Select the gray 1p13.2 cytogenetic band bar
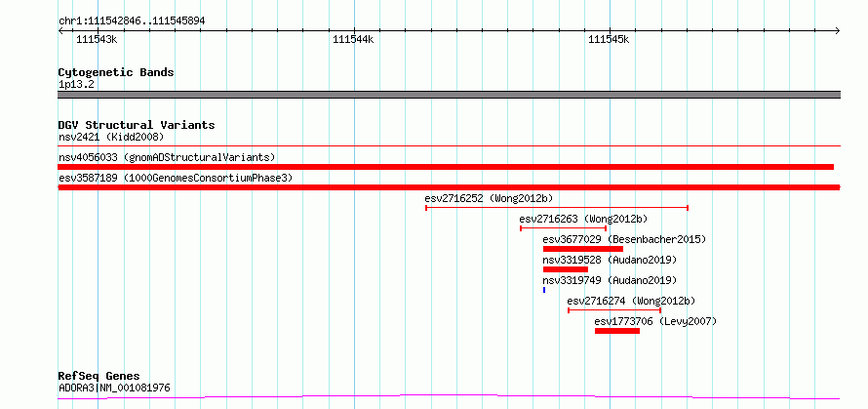868x409 pixels. point(449,95)
